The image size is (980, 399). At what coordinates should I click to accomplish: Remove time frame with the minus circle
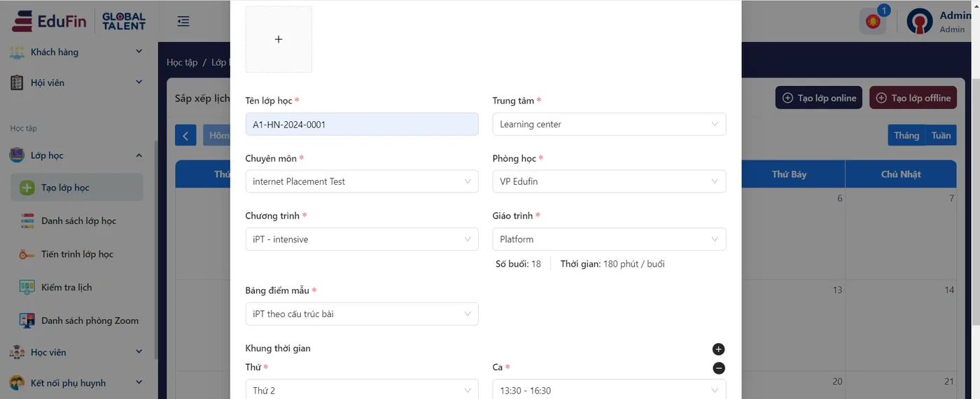click(719, 368)
